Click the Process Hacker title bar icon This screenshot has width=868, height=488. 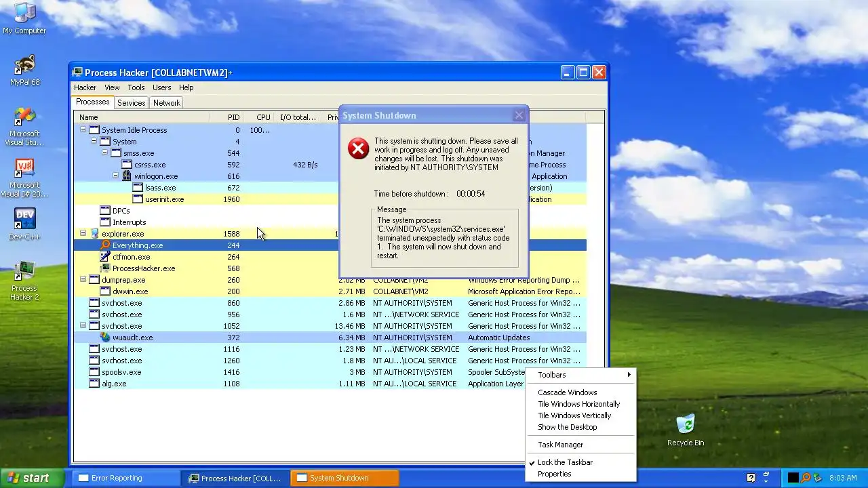(78, 73)
